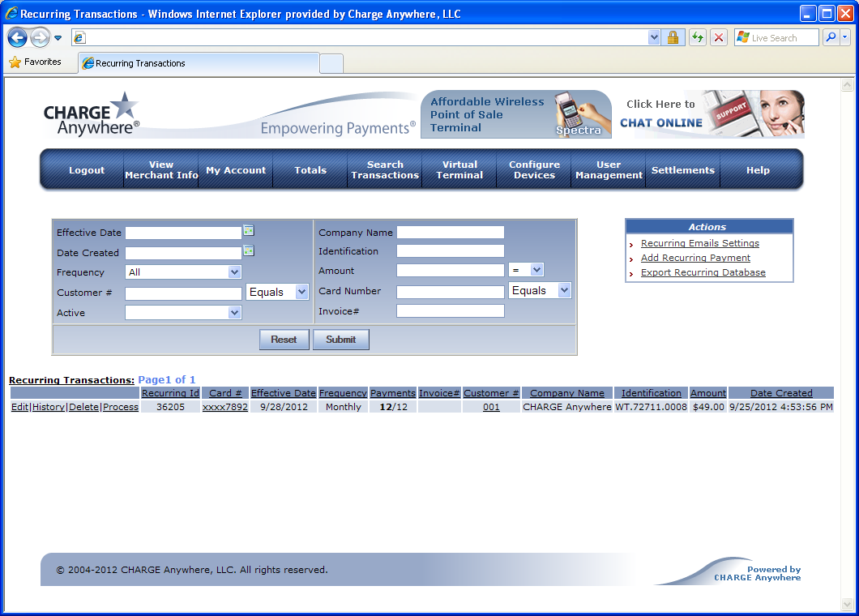Click the Live Search magnifier icon
859x616 pixels.
click(831, 37)
